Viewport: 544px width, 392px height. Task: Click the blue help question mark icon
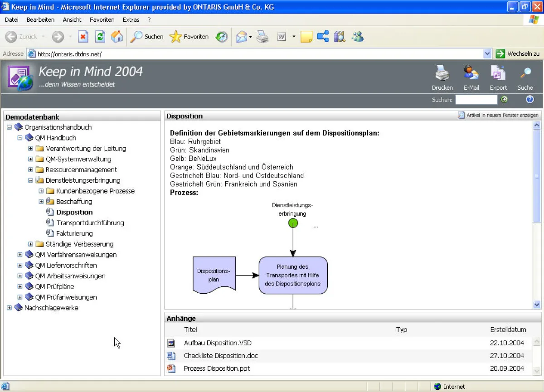pyautogui.click(x=529, y=100)
